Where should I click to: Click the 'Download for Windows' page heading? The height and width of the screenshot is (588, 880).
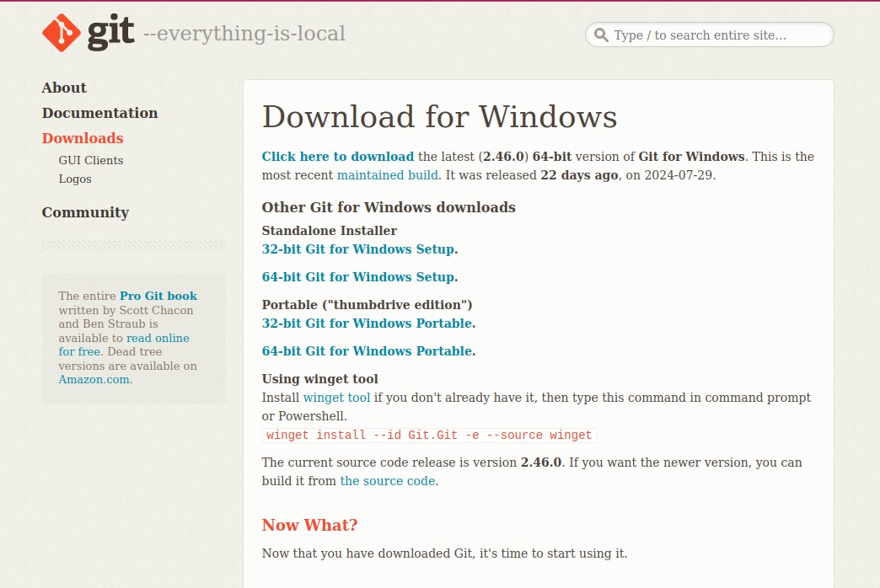pos(439,117)
